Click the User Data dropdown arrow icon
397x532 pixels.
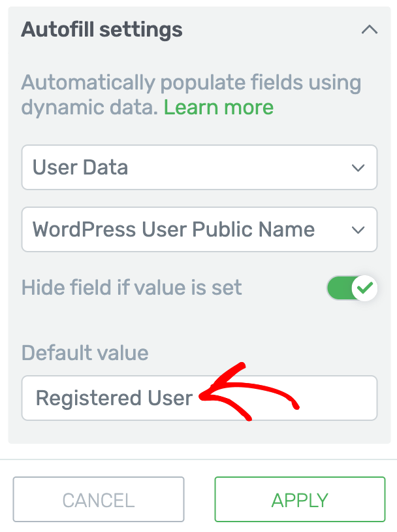point(358,167)
